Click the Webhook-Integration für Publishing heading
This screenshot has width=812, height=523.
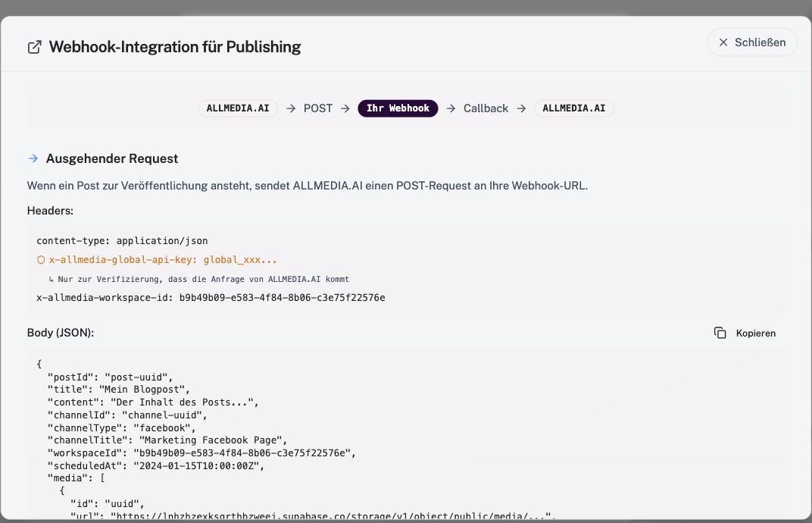175,47
